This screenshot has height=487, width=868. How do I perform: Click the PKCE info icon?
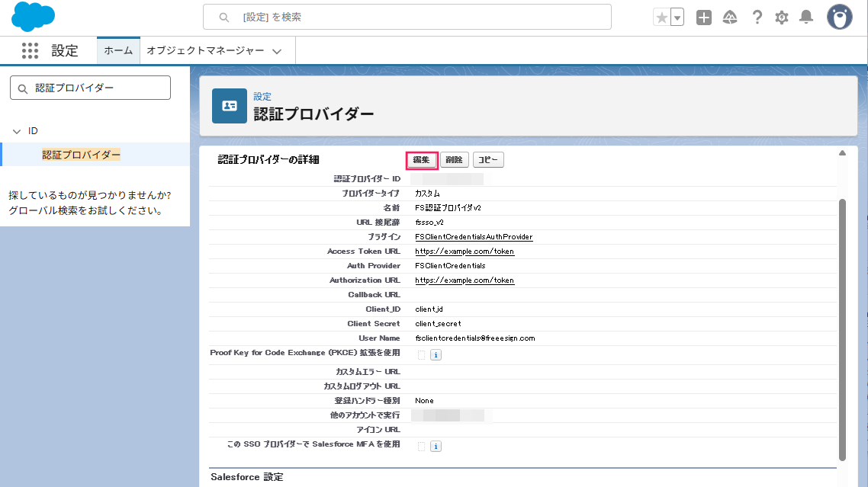pos(436,355)
